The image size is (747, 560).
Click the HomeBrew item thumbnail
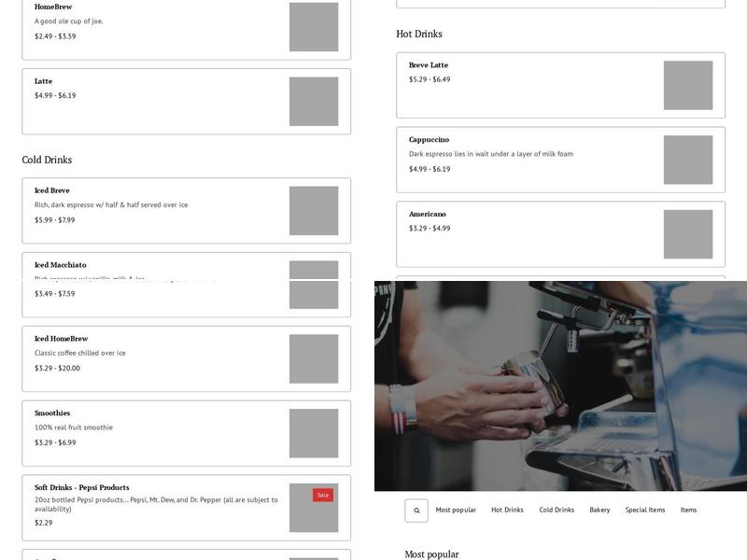click(x=314, y=27)
